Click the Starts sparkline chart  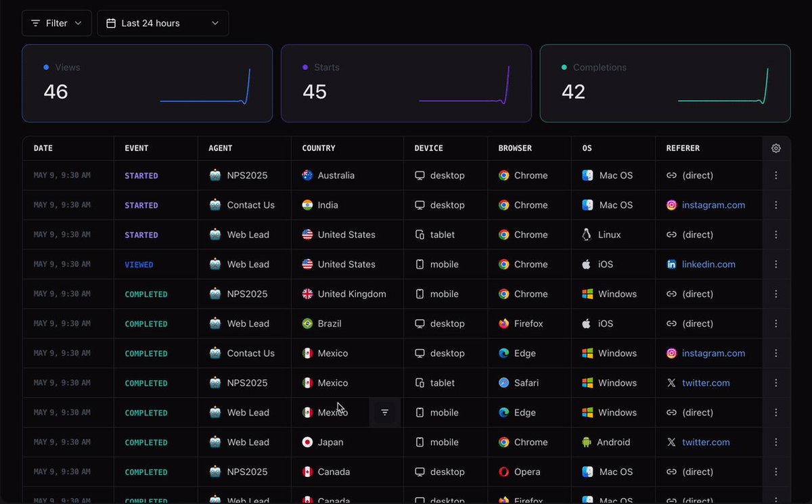coord(464,85)
